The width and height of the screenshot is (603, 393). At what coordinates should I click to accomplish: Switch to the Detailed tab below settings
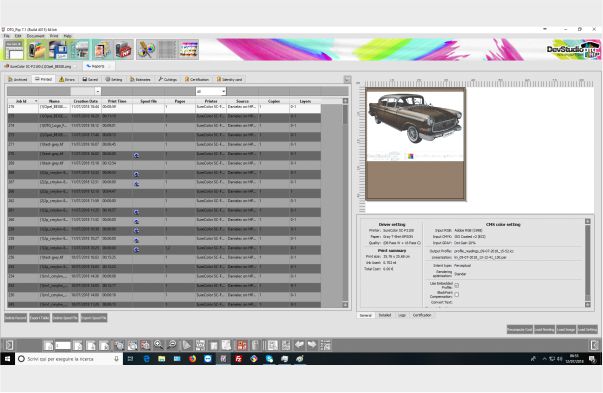(385, 315)
